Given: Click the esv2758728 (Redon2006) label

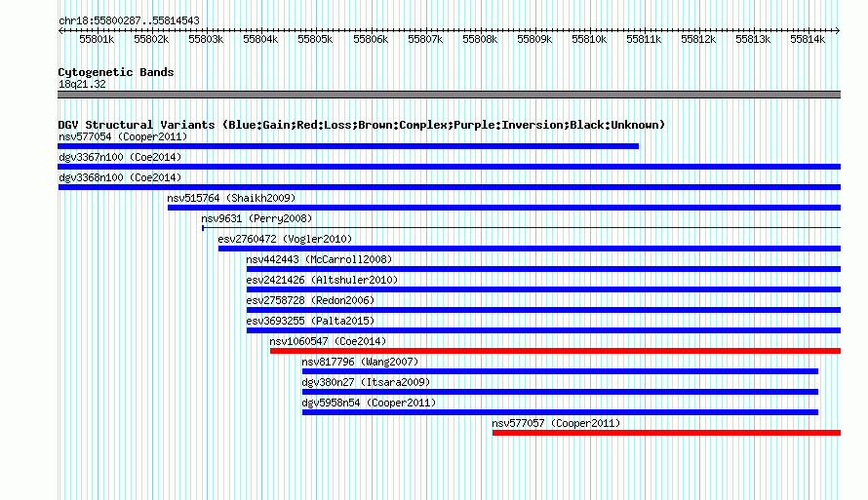Looking at the screenshot, I should coord(310,300).
